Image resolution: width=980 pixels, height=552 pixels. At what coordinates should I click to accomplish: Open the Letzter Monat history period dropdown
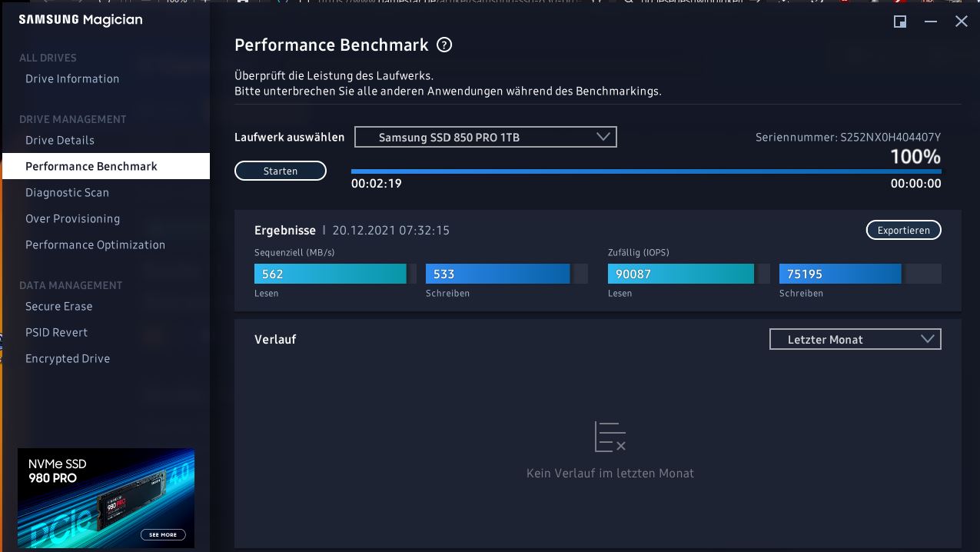coord(855,339)
